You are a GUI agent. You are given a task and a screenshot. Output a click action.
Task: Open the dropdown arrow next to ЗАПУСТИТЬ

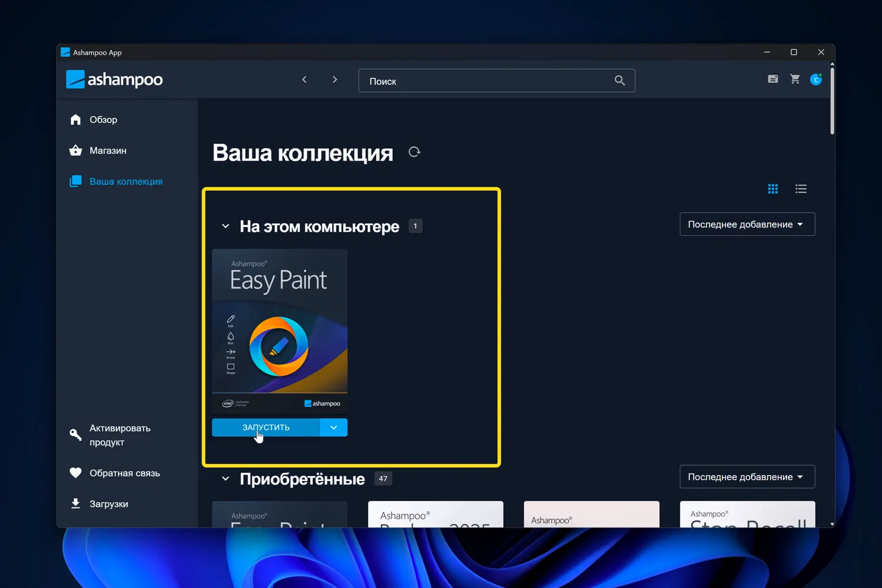[x=333, y=427]
